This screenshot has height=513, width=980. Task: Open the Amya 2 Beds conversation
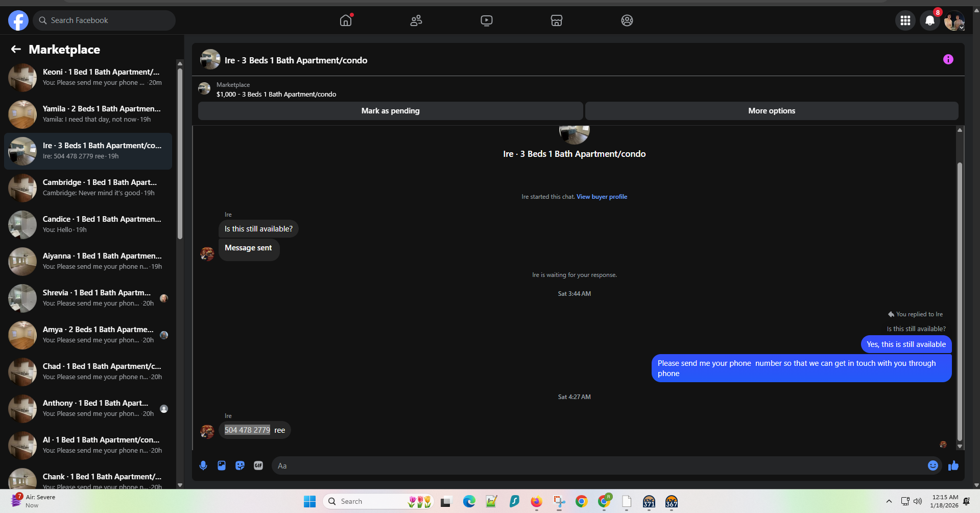pos(88,335)
